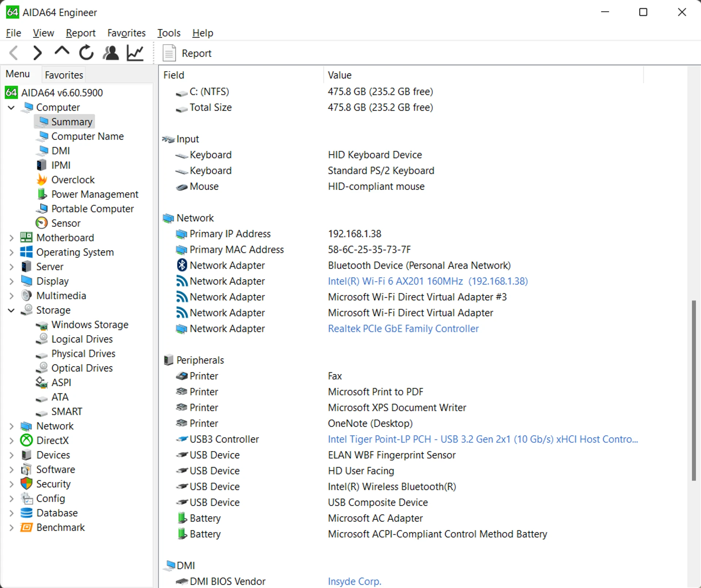The width and height of the screenshot is (701, 588).
Task: Select the Sensor gauge icon
Action: (x=42, y=223)
